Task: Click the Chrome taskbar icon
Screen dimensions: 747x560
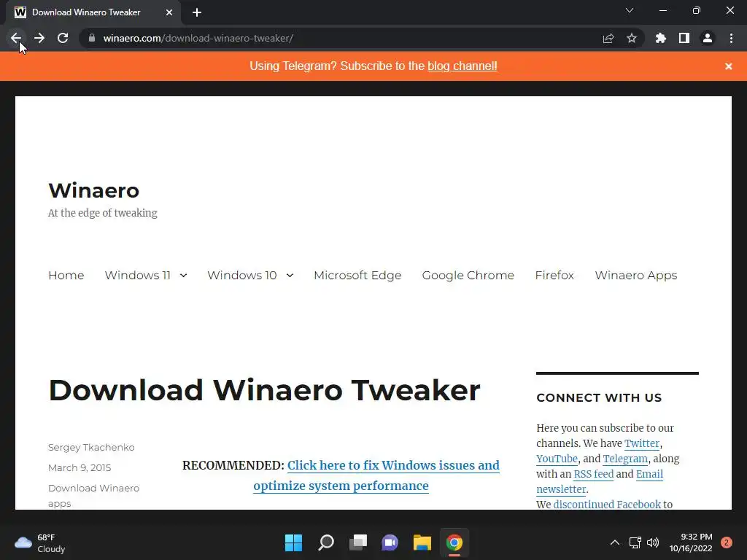Action: click(x=454, y=542)
